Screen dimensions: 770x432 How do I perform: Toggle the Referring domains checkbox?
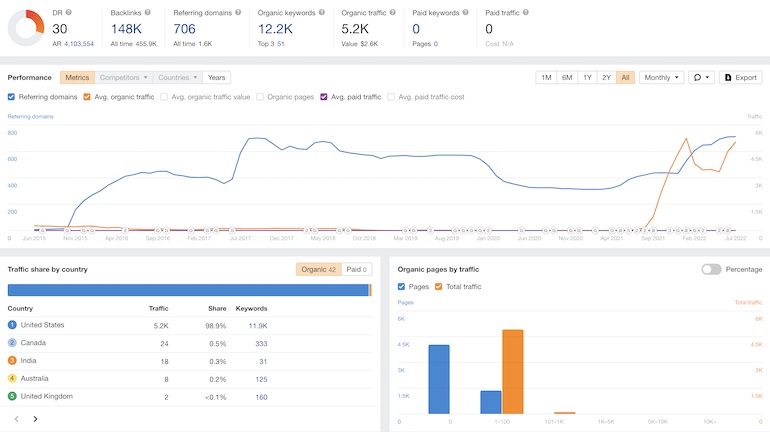[x=11, y=97]
